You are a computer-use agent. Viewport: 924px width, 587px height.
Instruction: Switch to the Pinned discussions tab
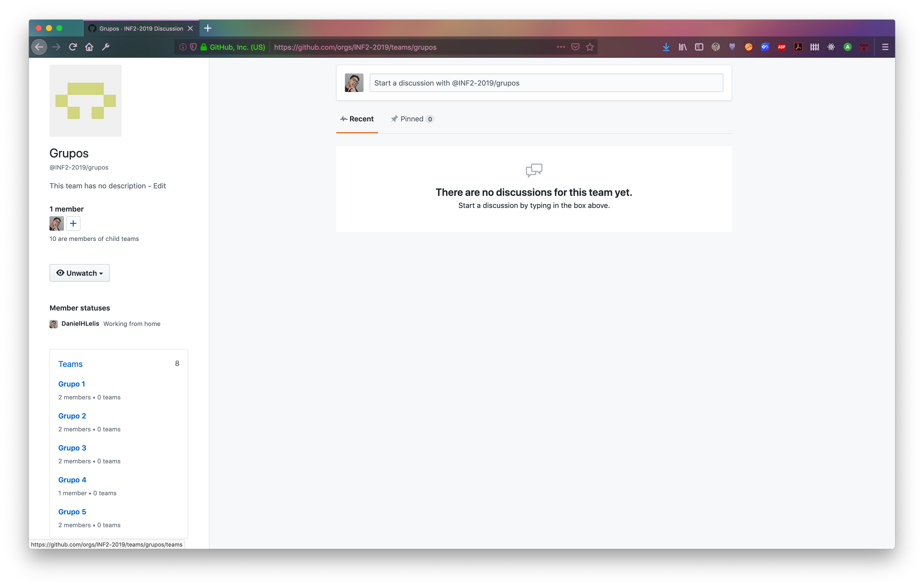412,119
